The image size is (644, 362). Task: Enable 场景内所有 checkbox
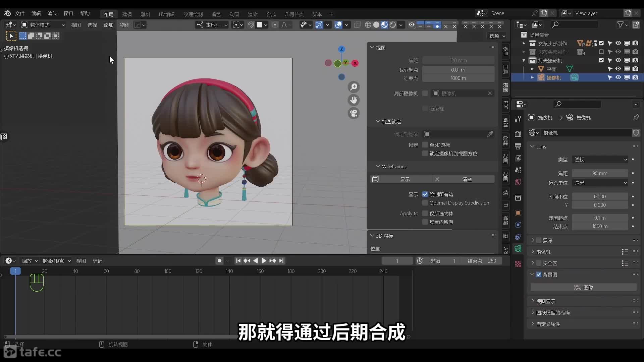tap(425, 222)
